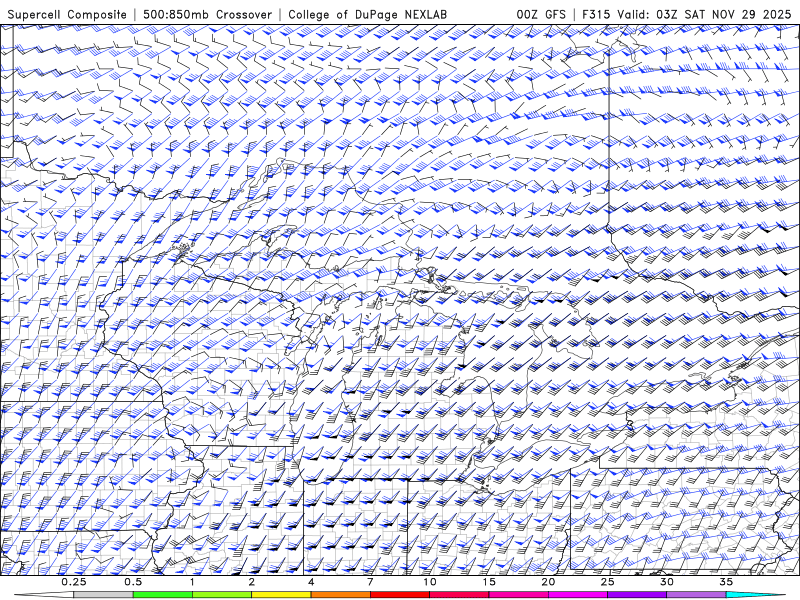Select the cyan above-35 color bar tip

pos(755,595)
